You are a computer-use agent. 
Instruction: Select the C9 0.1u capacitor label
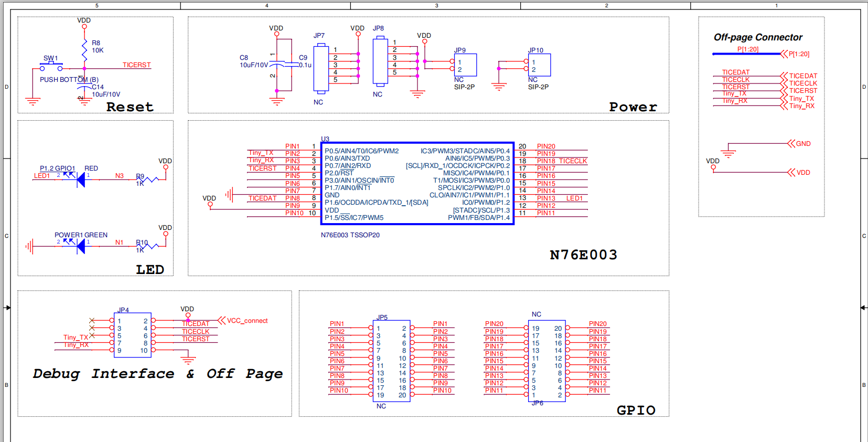[x=305, y=61]
